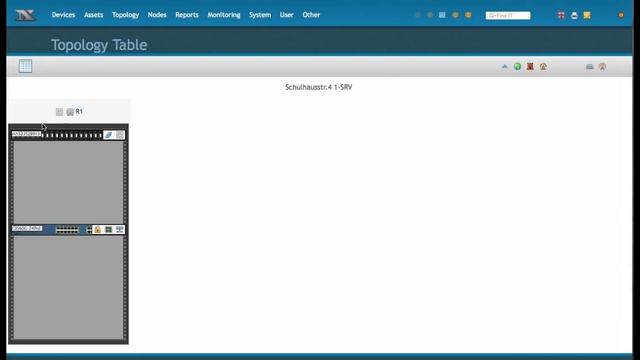Click the switch port block in rack
Viewport: 640px width, 360px height.
[x=67, y=230]
